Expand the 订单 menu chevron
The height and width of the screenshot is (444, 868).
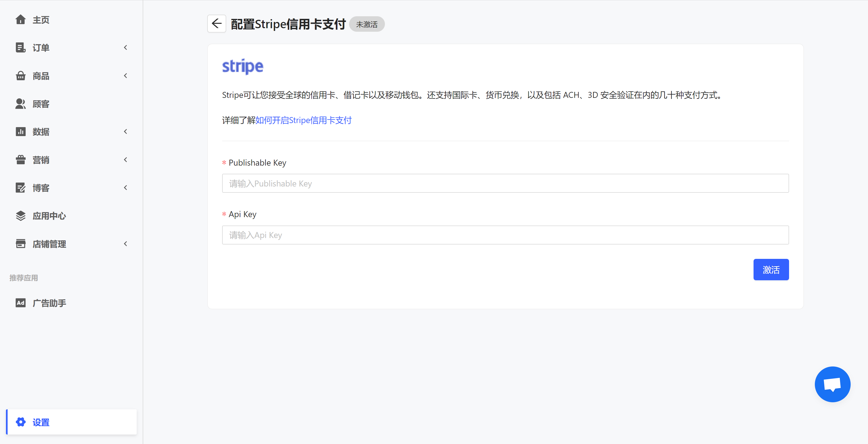point(125,47)
